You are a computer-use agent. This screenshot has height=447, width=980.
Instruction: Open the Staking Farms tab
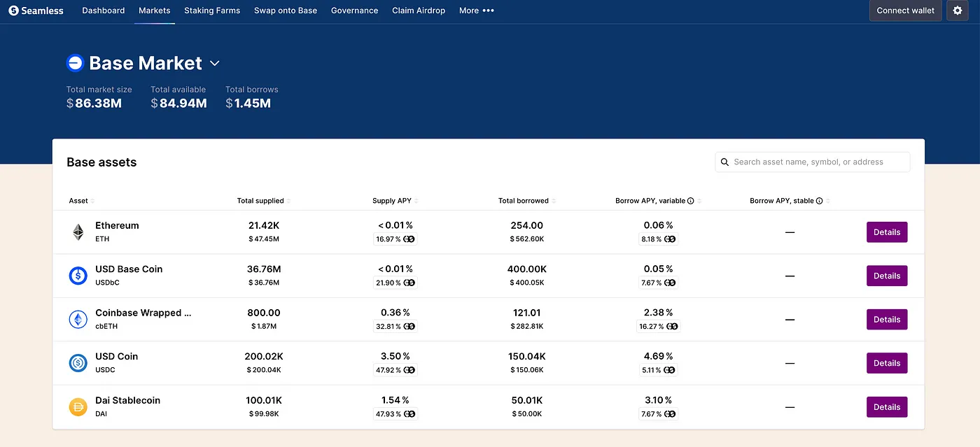point(212,10)
